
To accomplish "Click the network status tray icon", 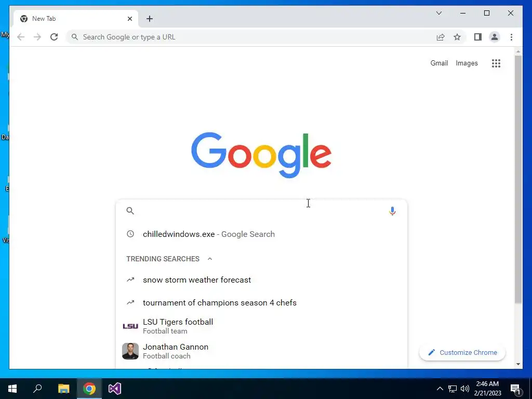I will [x=453, y=389].
